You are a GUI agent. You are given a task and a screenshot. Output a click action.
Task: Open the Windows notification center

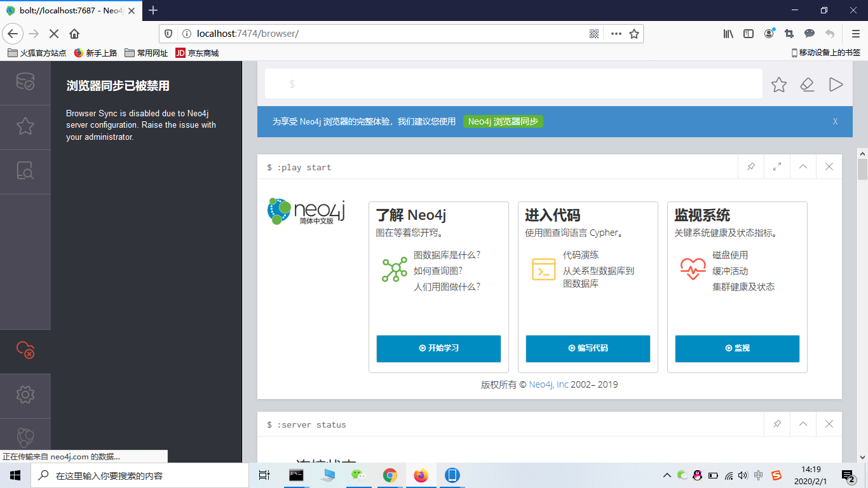pos(848,475)
